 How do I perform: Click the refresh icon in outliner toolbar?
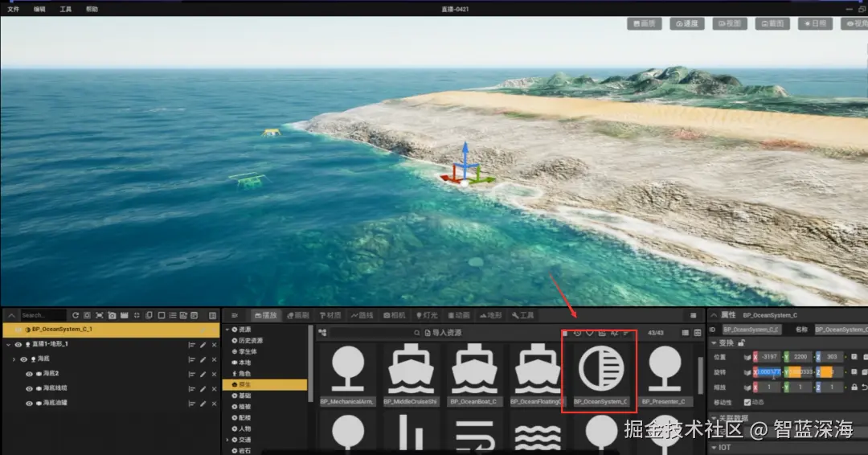(76, 315)
